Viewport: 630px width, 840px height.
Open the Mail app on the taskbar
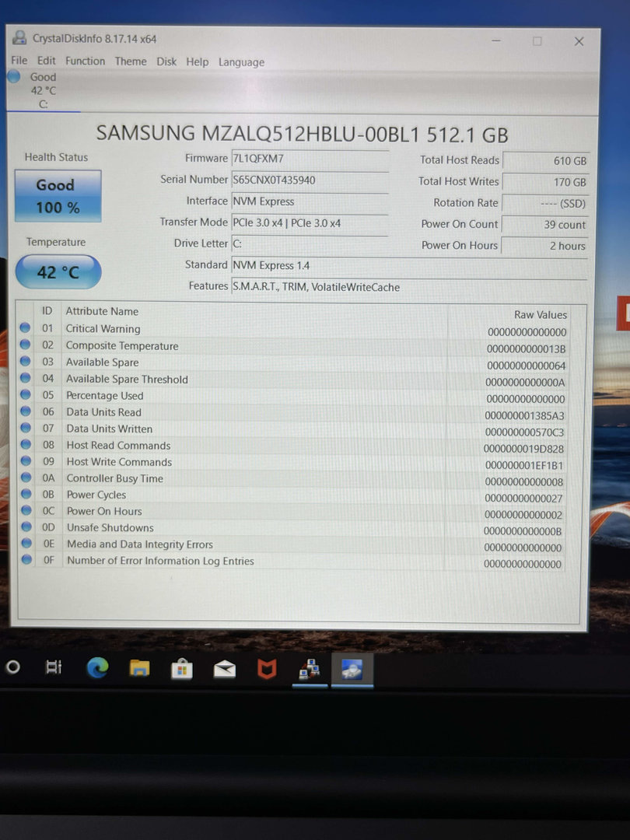(x=225, y=668)
